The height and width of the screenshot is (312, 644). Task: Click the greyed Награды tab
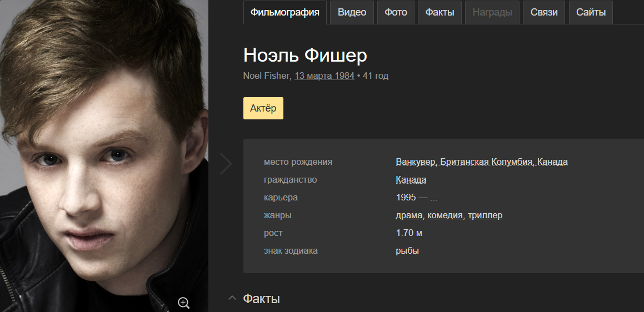492,12
